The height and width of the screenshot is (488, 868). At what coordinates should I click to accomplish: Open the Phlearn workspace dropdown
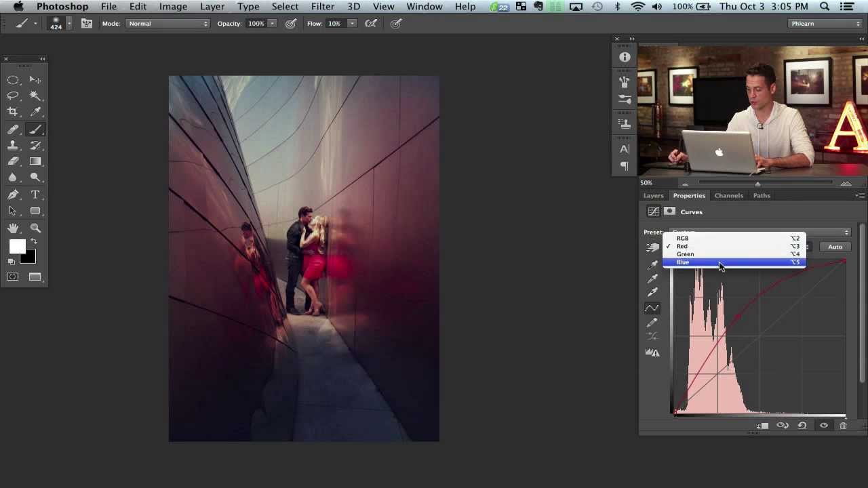pos(825,24)
